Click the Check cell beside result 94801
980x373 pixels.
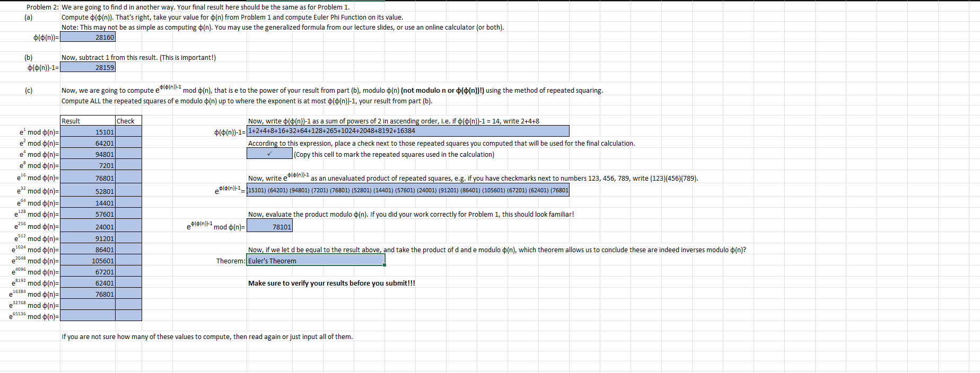point(128,154)
